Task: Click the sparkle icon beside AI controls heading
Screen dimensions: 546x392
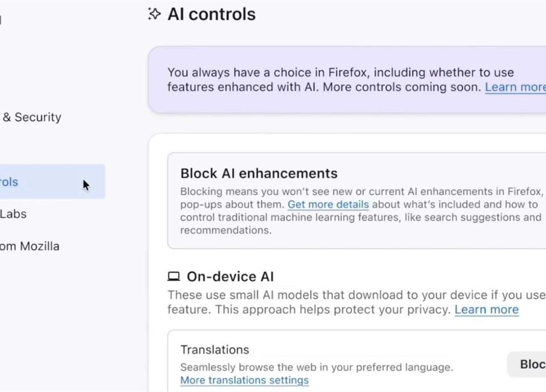Action: 154,14
